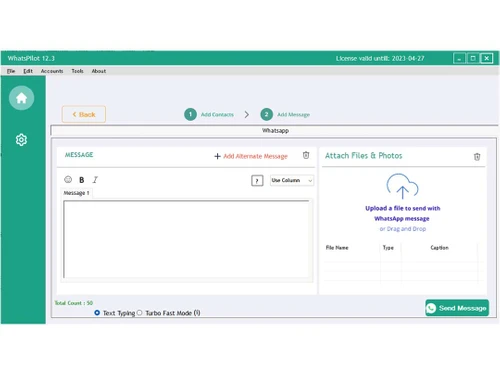Open the File menu
Image resolution: width=500 pixels, height=375 pixels.
(11, 71)
